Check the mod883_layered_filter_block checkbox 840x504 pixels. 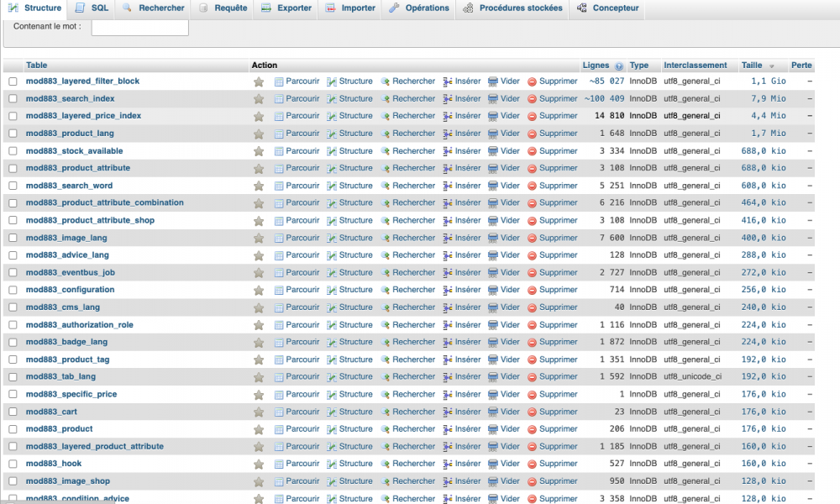pos(13,81)
